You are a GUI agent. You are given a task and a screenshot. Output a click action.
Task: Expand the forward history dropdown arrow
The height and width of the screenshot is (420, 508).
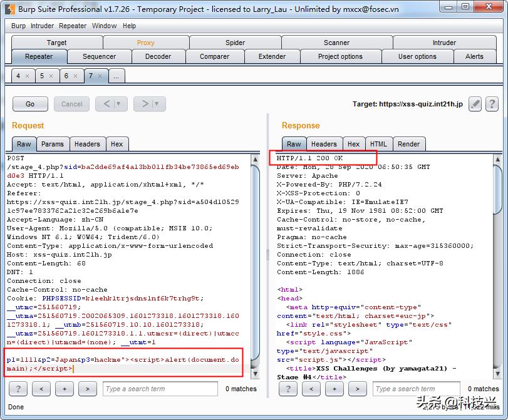(x=158, y=104)
